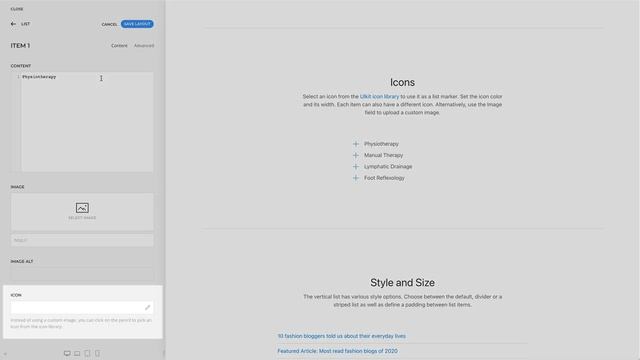Click the Select Image picture icon
Viewport: 640px width, 360px height.
click(82, 208)
